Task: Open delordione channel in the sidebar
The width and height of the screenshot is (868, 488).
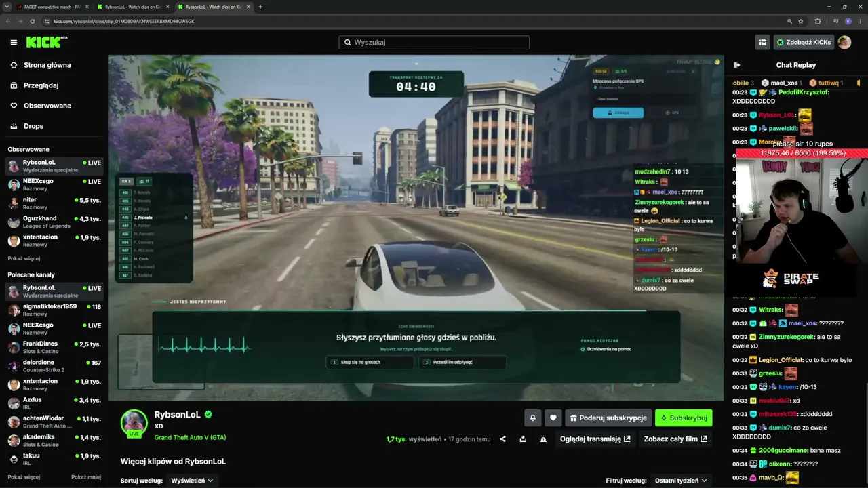Action: tap(54, 366)
